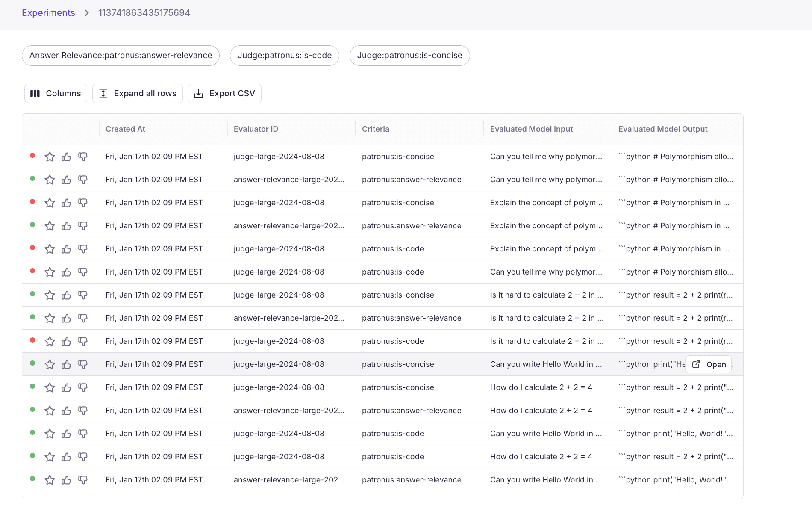Viewport: 812px width, 520px height.
Task: Thumbs up last row Hello World answer-relevance
Action: [66, 480]
